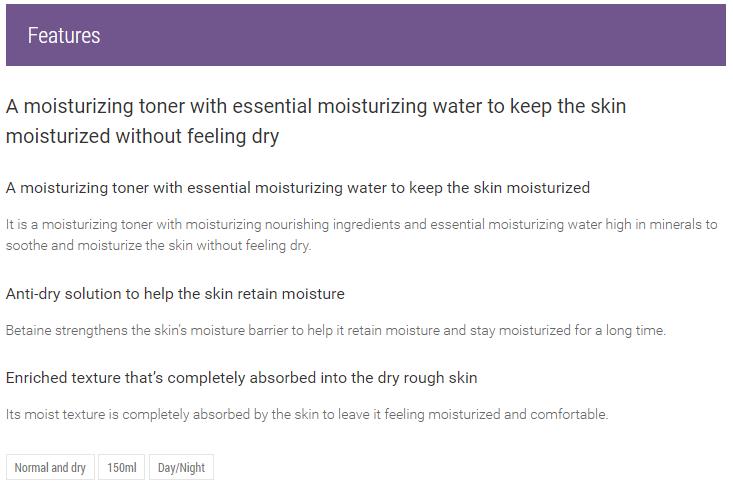Viewport: 733px width, 492px height.
Task: Click the "150ml" volume tag
Action: point(122,468)
